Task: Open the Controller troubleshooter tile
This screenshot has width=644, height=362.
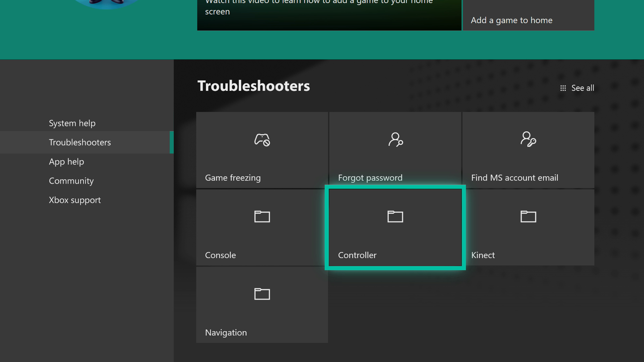Action: pyautogui.click(x=395, y=227)
